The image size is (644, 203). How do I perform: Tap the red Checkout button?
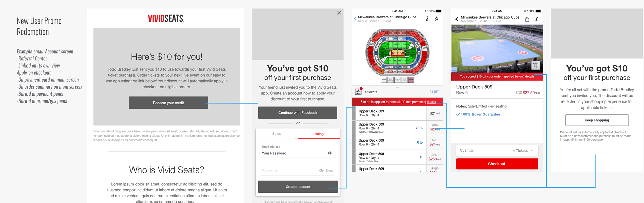497,164
